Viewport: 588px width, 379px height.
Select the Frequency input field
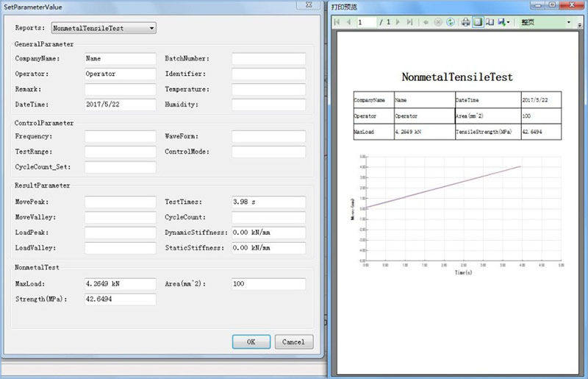[x=119, y=136]
